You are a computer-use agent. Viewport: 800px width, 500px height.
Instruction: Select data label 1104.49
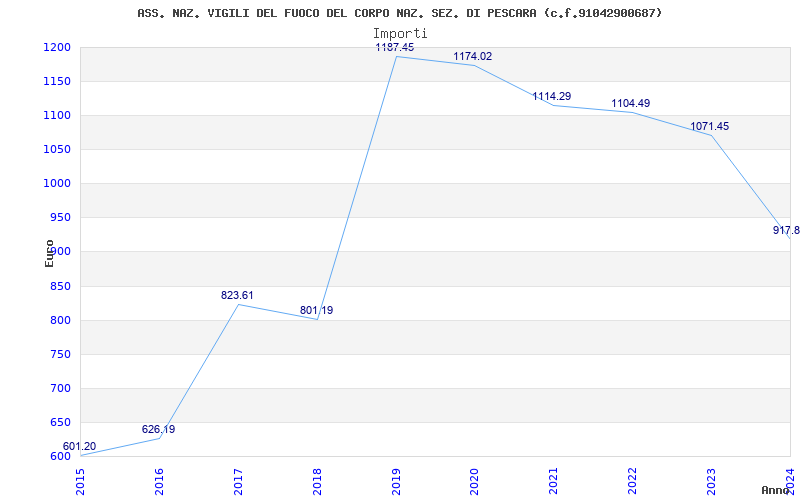[x=631, y=104]
